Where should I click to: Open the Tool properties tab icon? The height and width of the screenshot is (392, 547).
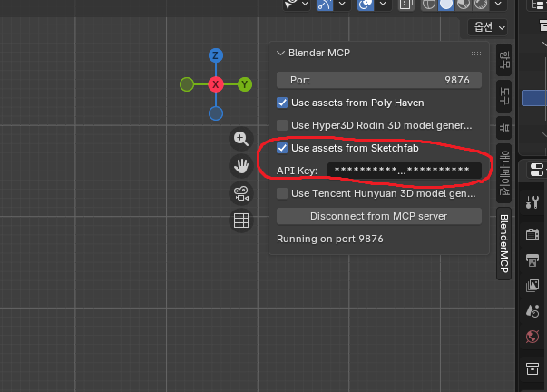click(532, 202)
